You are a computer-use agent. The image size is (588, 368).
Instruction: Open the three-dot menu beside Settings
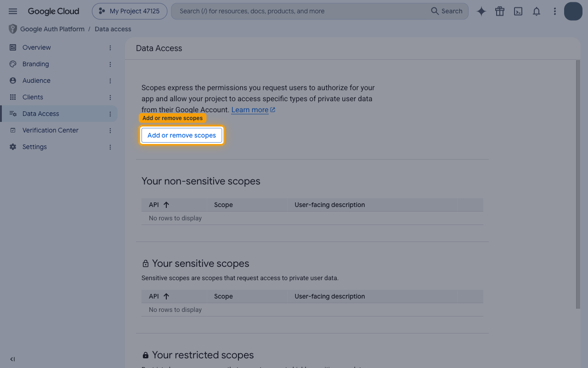(x=110, y=147)
